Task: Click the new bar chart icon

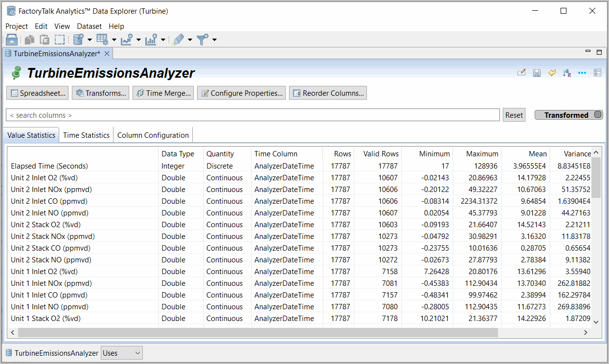Action: pyautogui.click(x=151, y=40)
